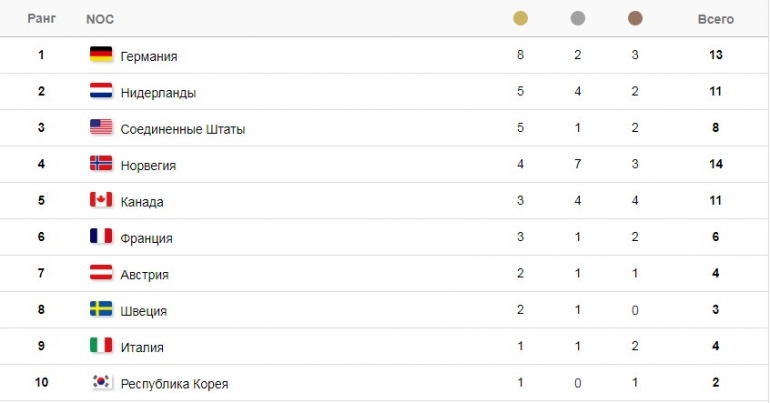Click the Netherlands flag icon

pos(101,90)
